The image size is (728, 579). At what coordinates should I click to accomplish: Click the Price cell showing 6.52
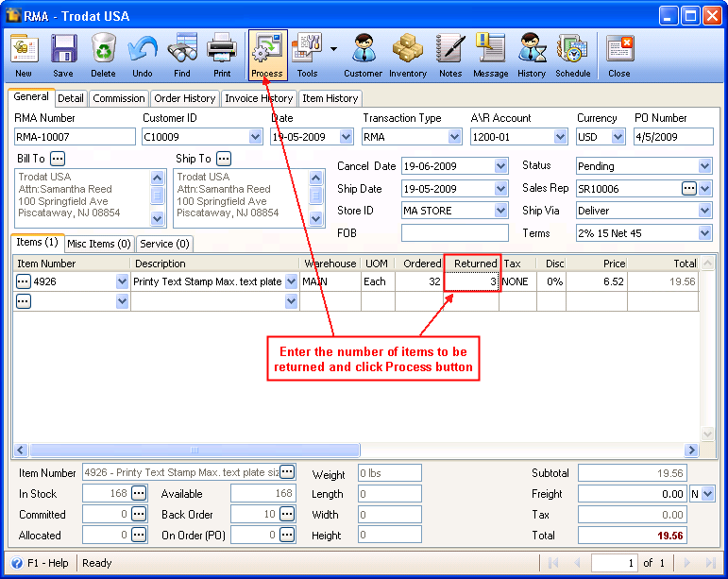pyautogui.click(x=597, y=281)
